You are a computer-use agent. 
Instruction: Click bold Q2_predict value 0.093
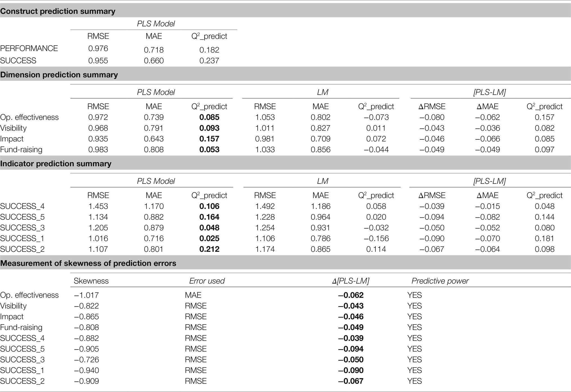(x=209, y=128)
